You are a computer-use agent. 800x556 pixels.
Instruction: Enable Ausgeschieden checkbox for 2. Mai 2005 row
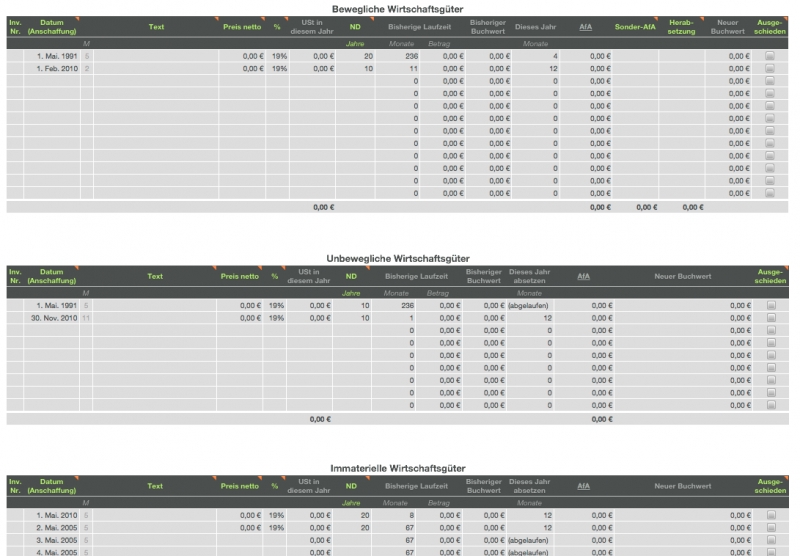pos(770,527)
